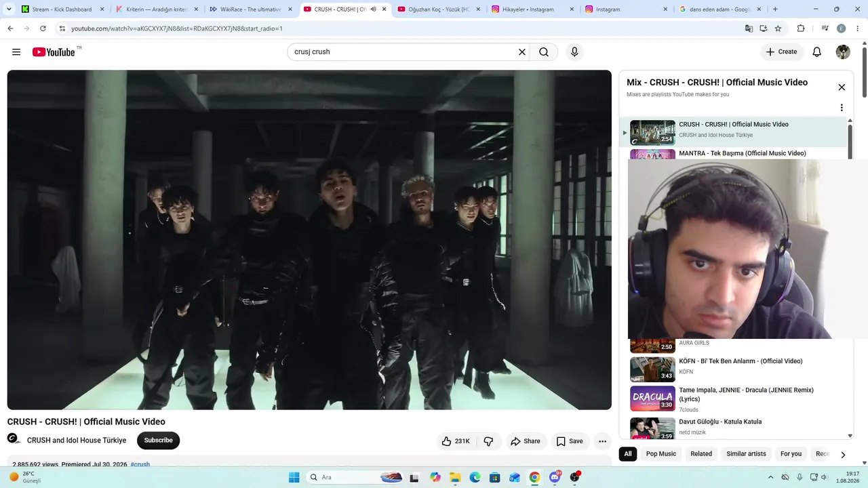
Task: Go to the YouTube home logo
Action: coord(54,52)
